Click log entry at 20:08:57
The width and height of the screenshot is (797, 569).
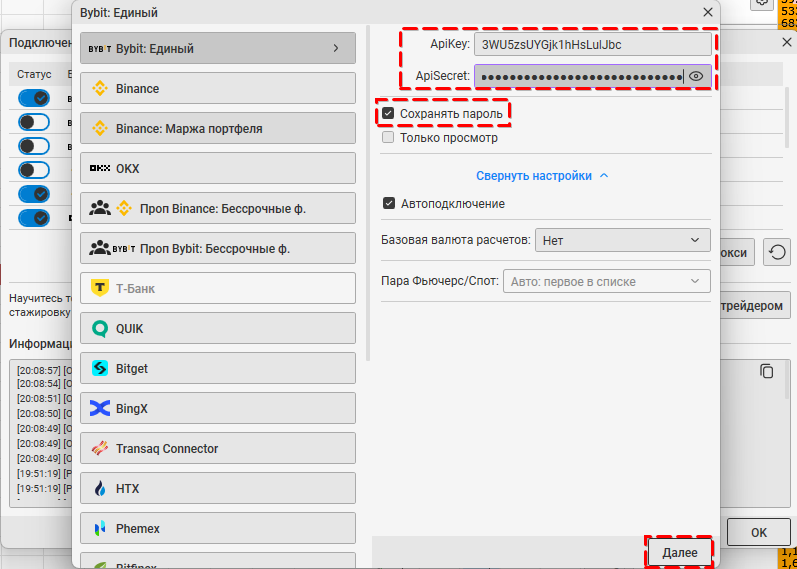pyautogui.click(x=45, y=370)
